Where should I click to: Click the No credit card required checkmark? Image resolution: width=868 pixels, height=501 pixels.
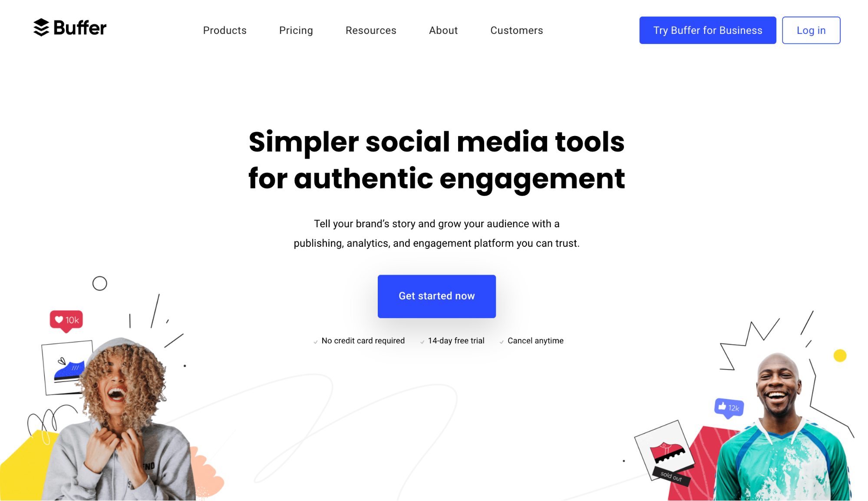click(314, 341)
